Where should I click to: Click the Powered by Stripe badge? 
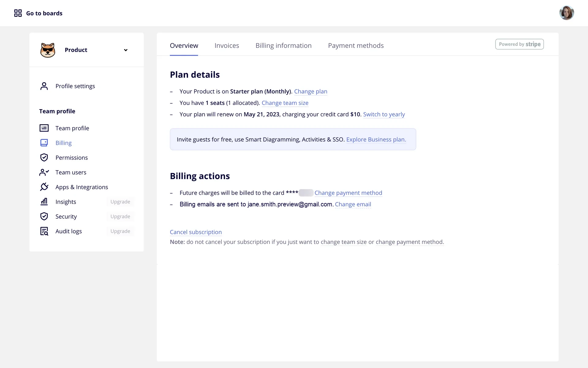519,44
